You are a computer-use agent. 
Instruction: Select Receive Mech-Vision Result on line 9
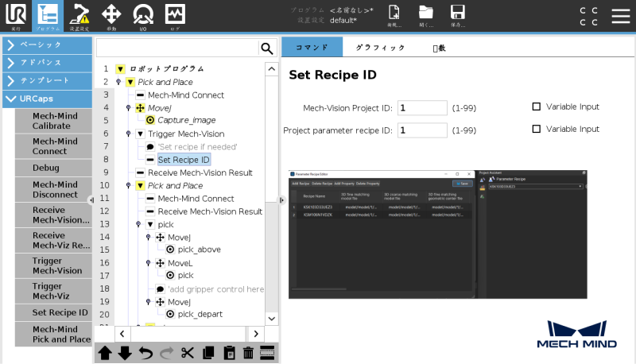coord(200,172)
